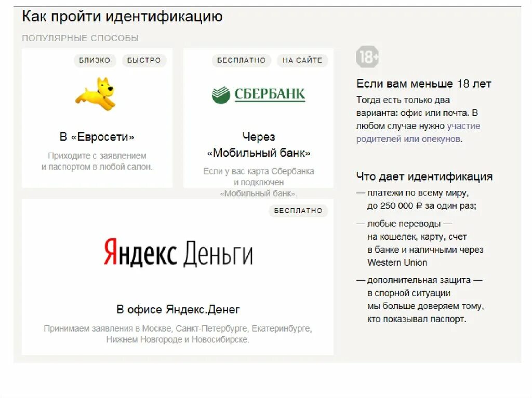
Task: Click text Приходите с заявлением и паспортом
Action: click(x=97, y=161)
